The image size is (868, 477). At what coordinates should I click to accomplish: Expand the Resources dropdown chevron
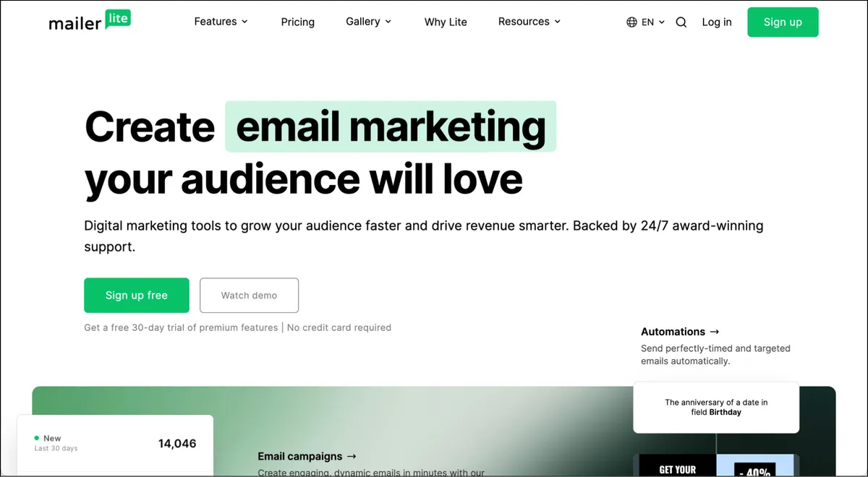tap(558, 22)
